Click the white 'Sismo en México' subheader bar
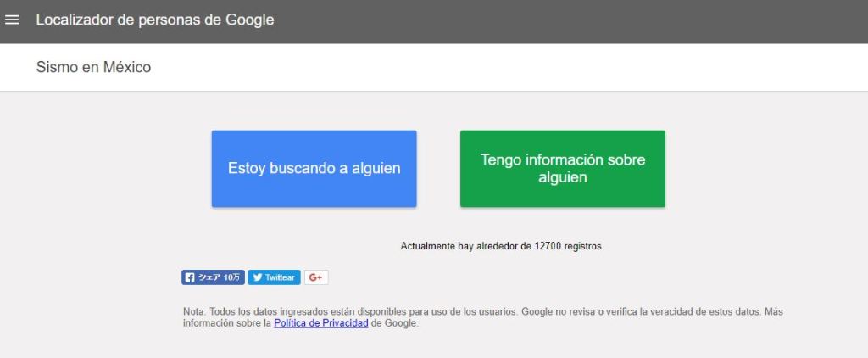This screenshot has height=358, width=868. click(x=509, y=67)
